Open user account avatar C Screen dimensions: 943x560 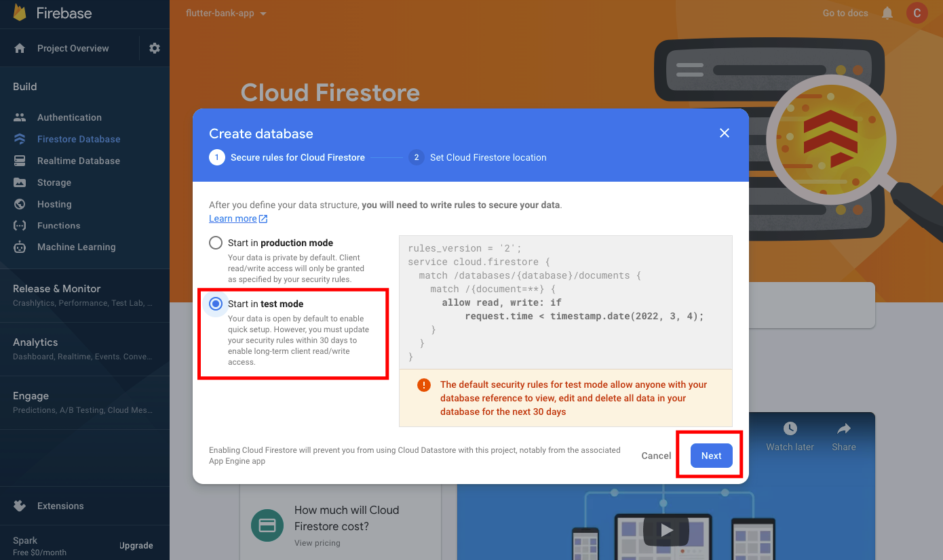[x=917, y=13]
